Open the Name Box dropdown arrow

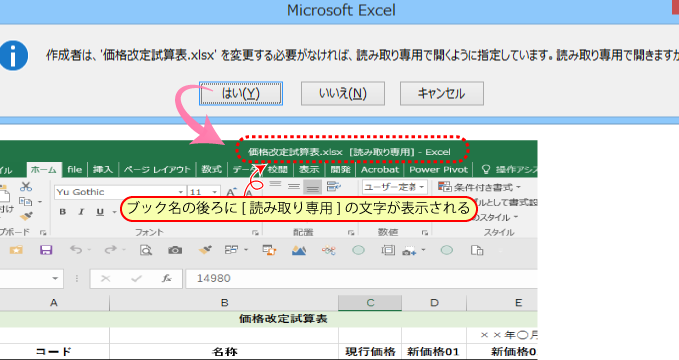click(55, 278)
